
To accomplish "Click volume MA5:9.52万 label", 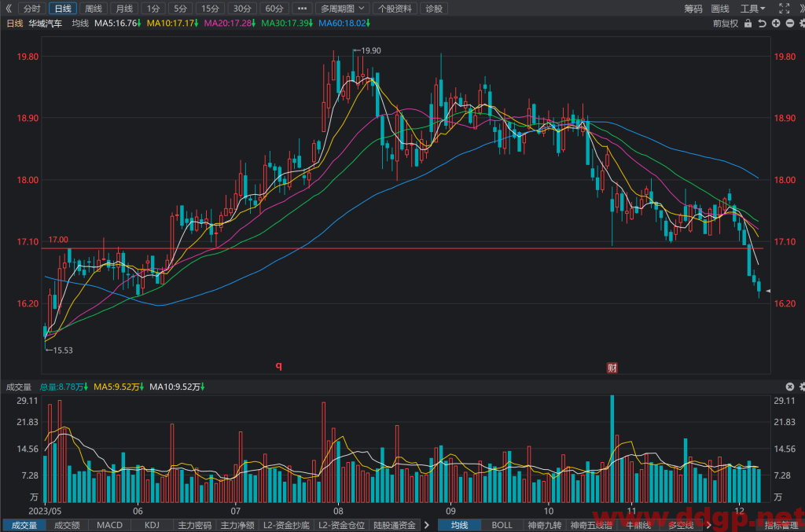I will click(119, 387).
